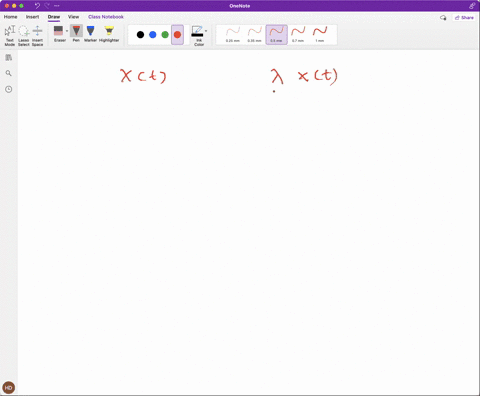Show notebooks navigation pane icon
Viewport: 480px width, 396px height.
coord(9,58)
